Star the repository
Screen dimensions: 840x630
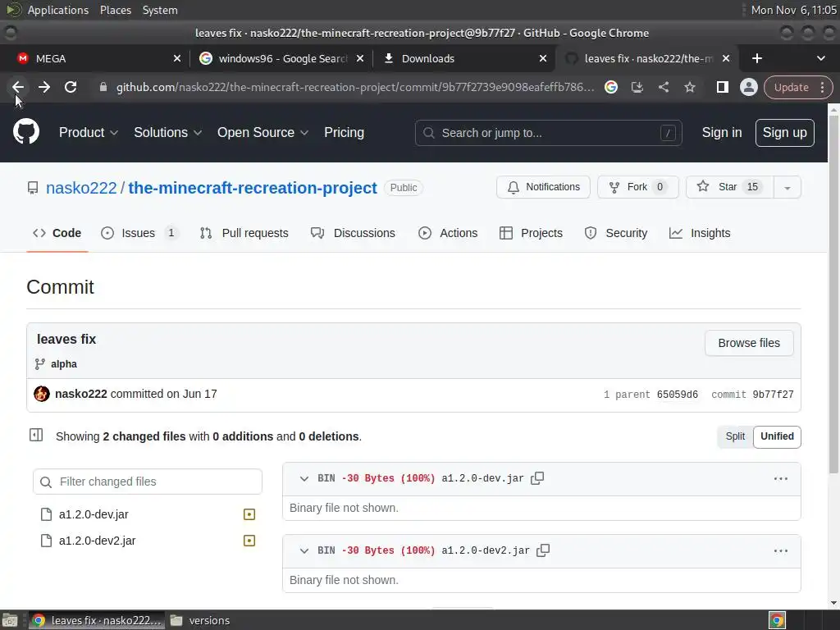click(x=729, y=188)
